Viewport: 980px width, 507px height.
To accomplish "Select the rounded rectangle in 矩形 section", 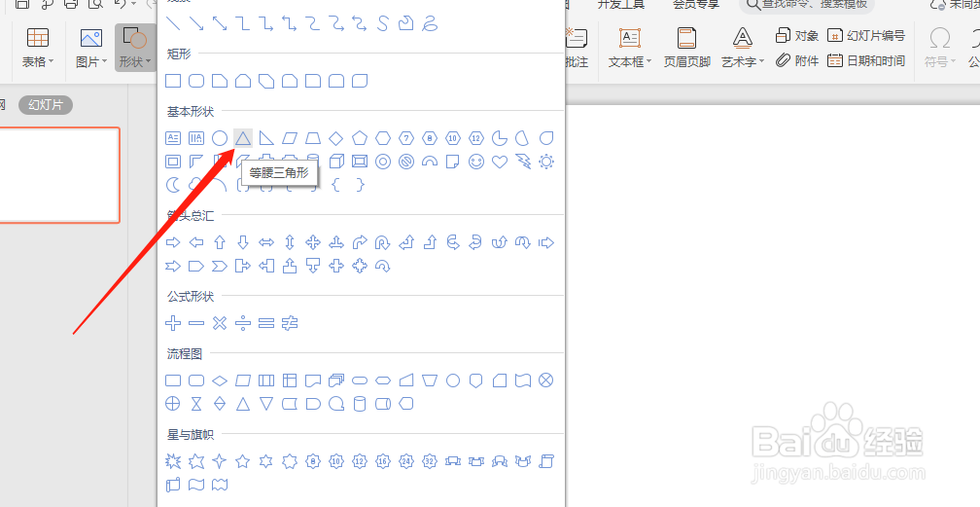I will (196, 81).
